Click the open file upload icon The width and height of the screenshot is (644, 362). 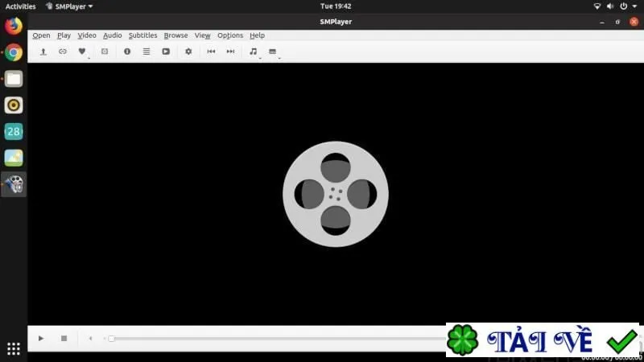click(x=43, y=51)
